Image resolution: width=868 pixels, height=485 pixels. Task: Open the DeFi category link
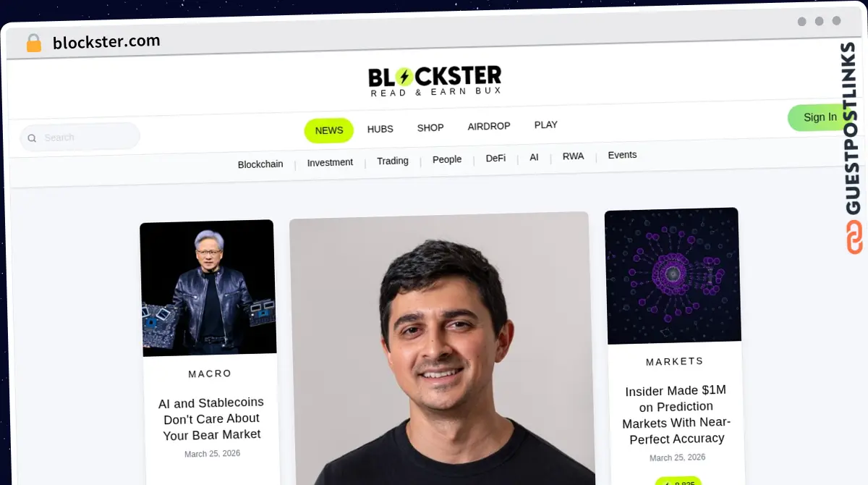[x=495, y=158]
